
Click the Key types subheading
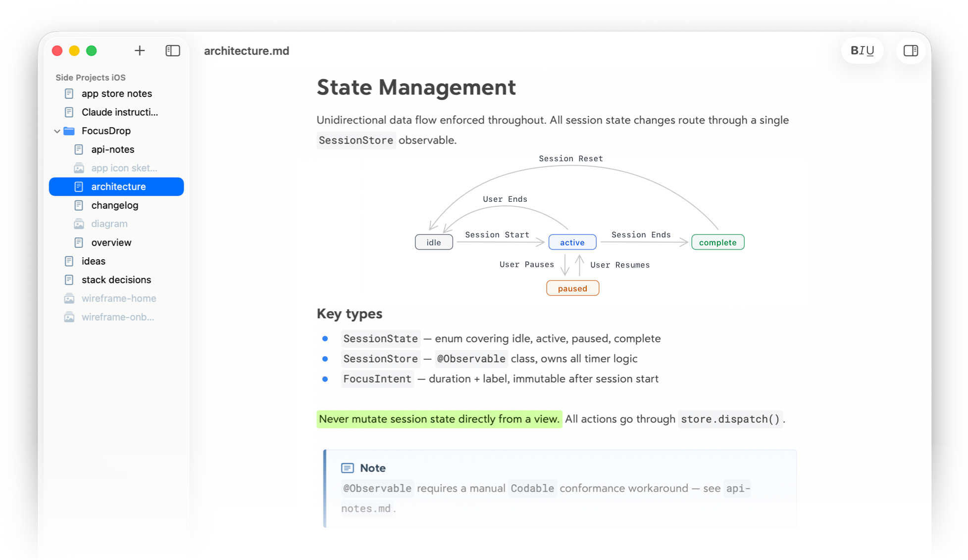point(350,314)
